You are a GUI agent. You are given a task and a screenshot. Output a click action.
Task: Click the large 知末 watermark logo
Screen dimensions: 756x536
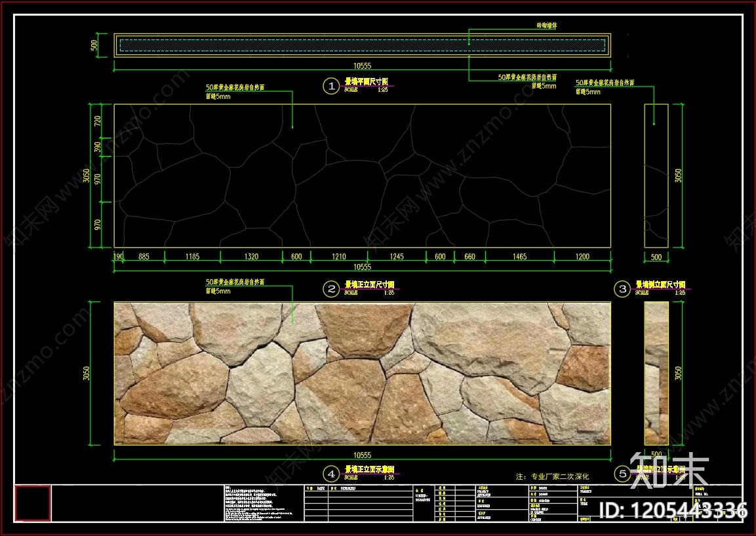[x=669, y=470]
